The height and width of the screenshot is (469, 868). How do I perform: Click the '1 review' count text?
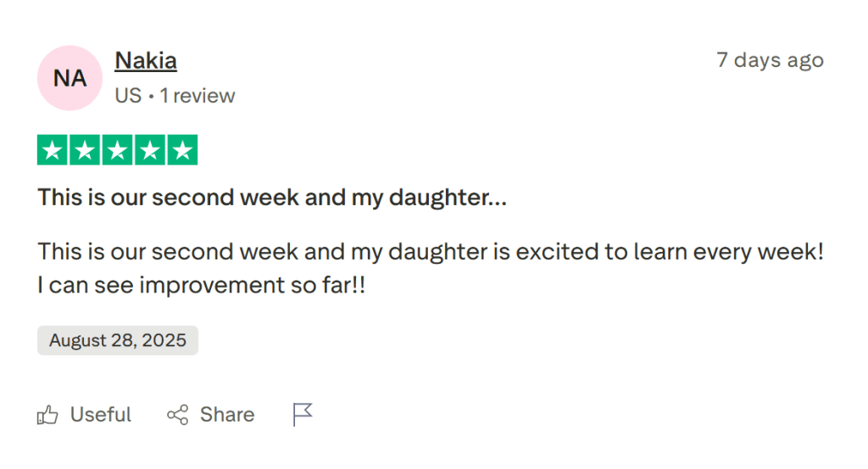198,96
